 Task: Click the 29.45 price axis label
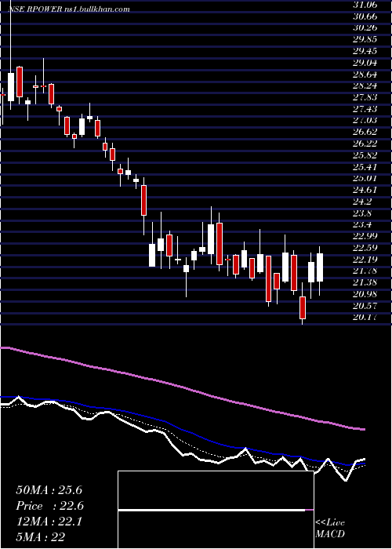(365, 51)
